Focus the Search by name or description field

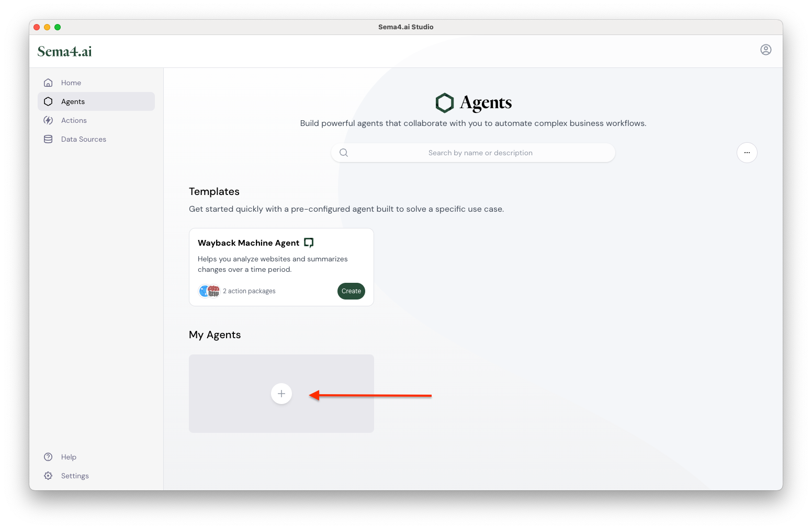(x=473, y=153)
